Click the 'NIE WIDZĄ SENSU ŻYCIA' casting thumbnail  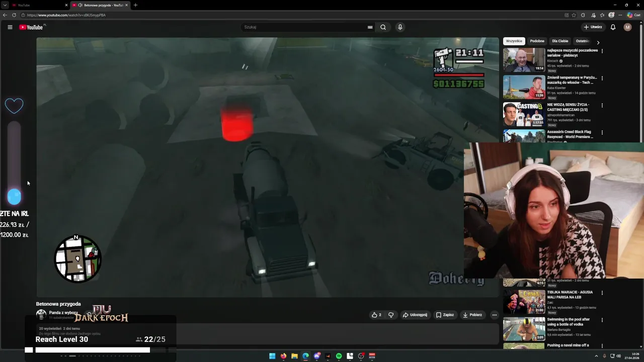click(524, 114)
